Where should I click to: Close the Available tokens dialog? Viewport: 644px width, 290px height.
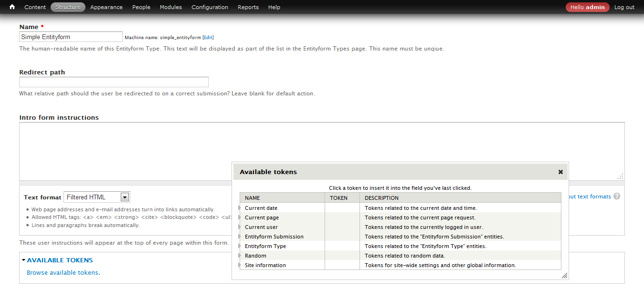click(x=560, y=171)
